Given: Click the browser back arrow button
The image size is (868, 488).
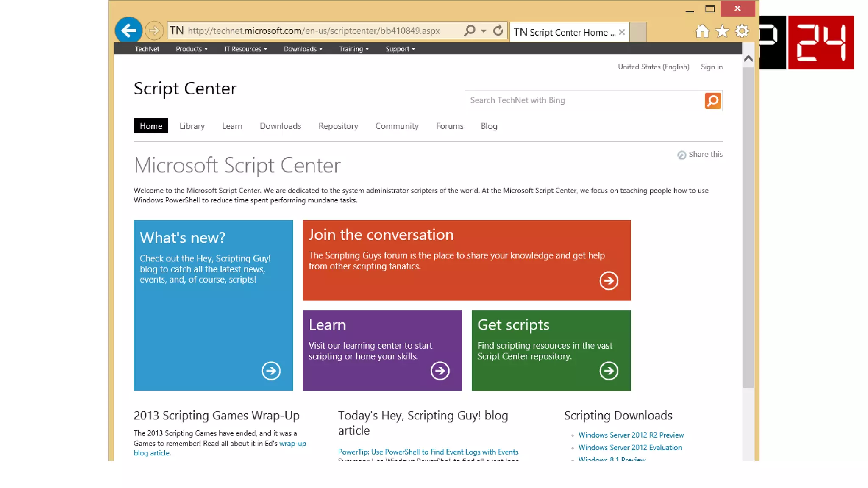Looking at the screenshot, I should tap(128, 30).
